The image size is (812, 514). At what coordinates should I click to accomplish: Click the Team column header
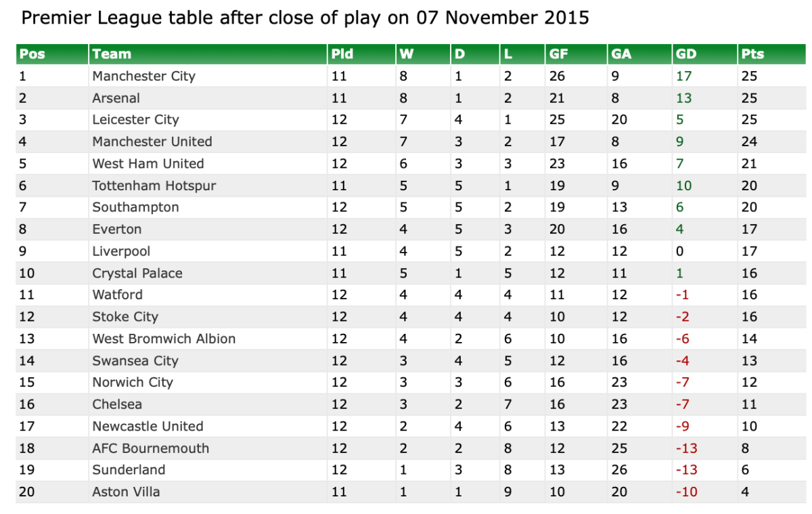112,54
